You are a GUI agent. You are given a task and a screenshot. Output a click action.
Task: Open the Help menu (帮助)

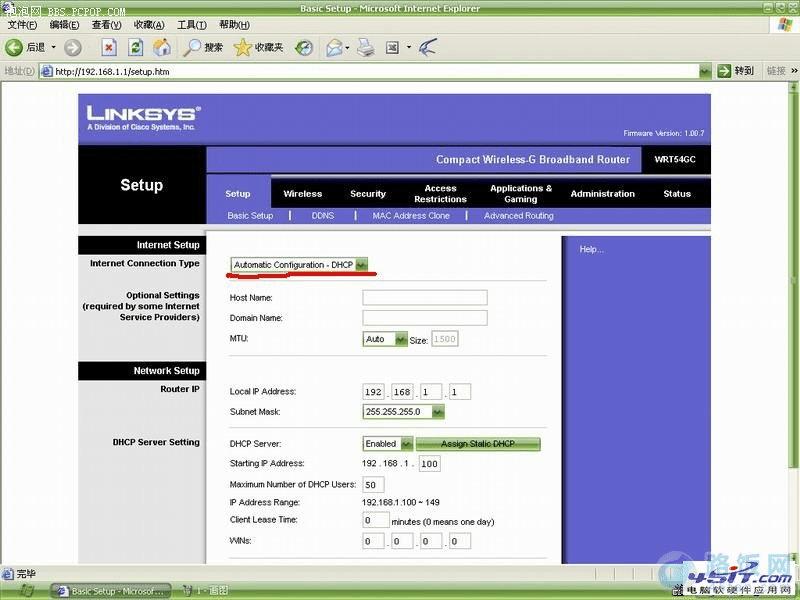click(x=234, y=24)
